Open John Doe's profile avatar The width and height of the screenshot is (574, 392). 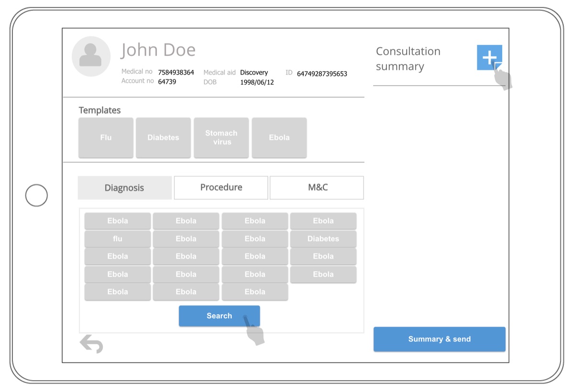[91, 56]
